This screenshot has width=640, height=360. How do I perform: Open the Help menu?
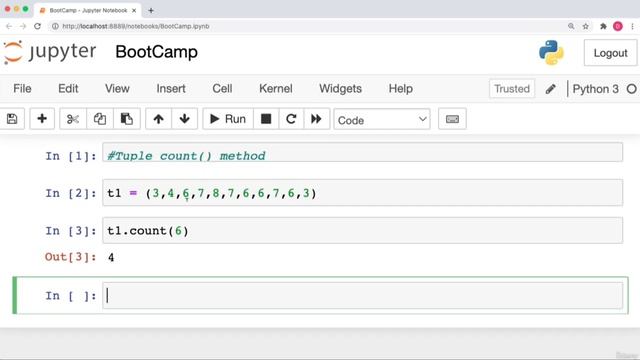pyautogui.click(x=400, y=89)
